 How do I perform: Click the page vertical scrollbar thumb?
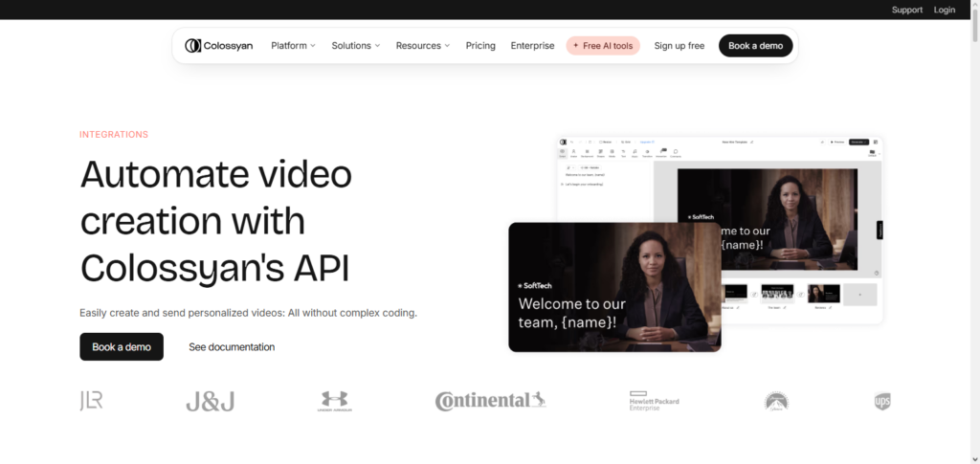[974, 25]
